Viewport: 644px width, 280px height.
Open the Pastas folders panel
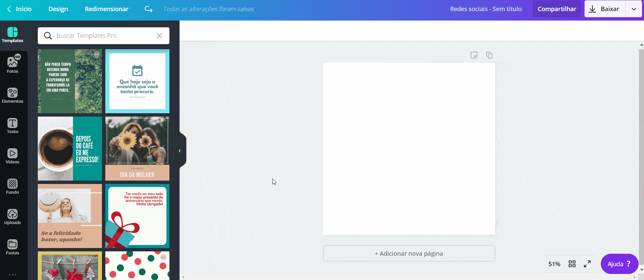[x=12, y=247]
